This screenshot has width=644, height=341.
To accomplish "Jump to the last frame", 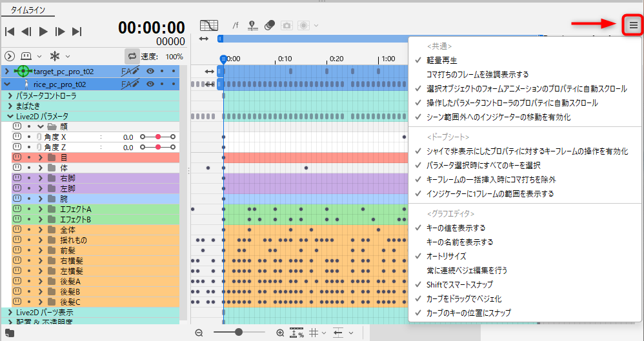I will pos(77,32).
